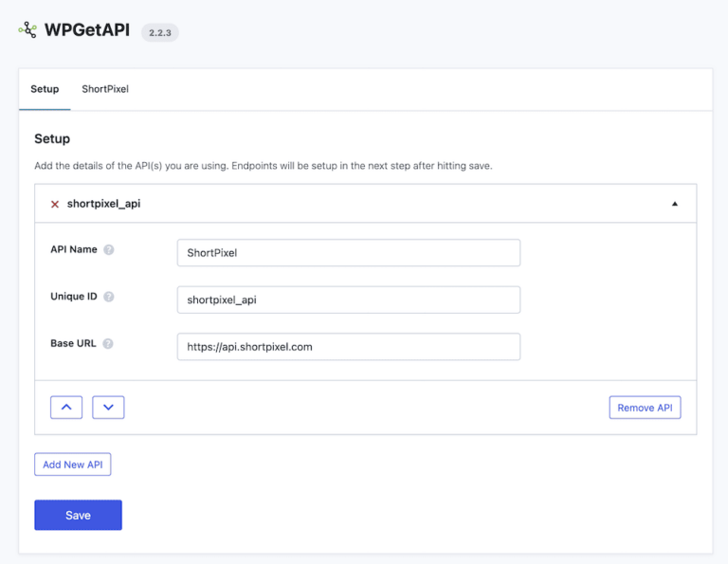Focus the Base URL input field
This screenshot has height=564, width=728.
(349, 346)
